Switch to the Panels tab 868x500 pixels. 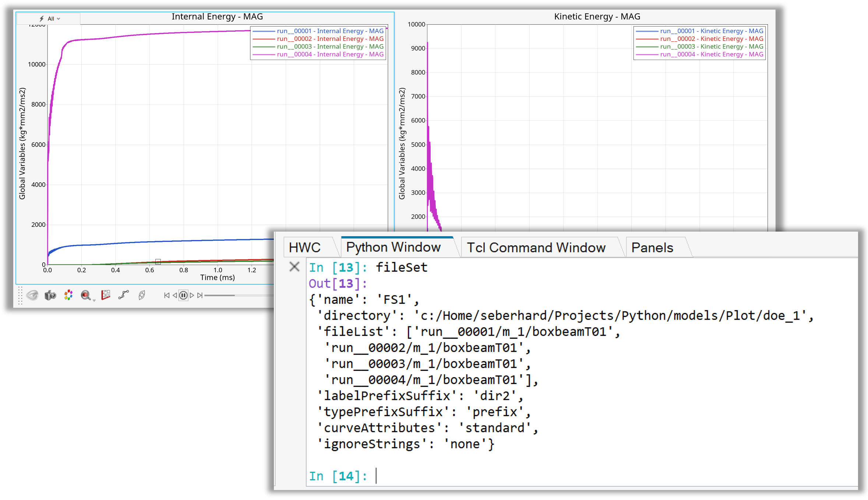pyautogui.click(x=652, y=247)
